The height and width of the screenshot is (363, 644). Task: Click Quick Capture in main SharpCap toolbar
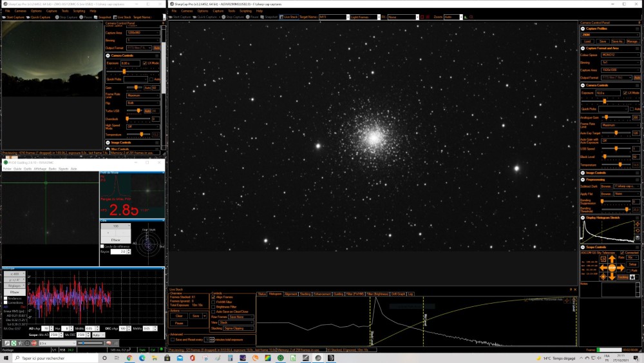[x=205, y=17]
